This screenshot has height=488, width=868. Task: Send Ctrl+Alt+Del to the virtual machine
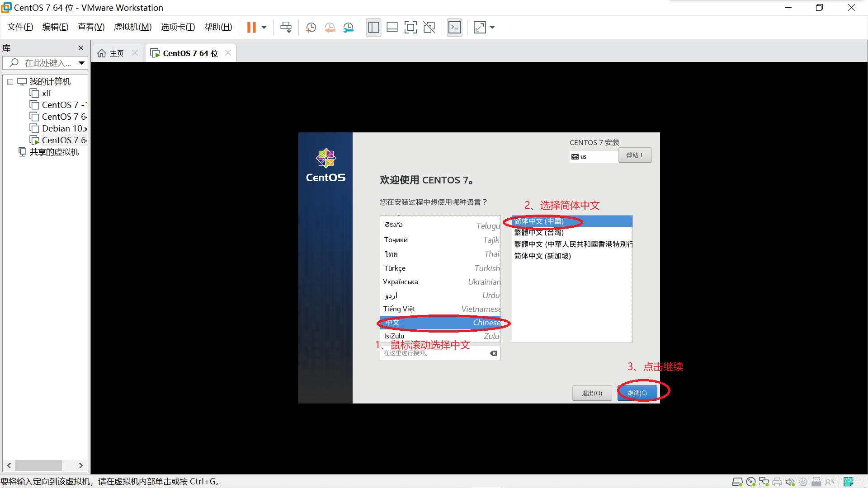click(x=286, y=28)
